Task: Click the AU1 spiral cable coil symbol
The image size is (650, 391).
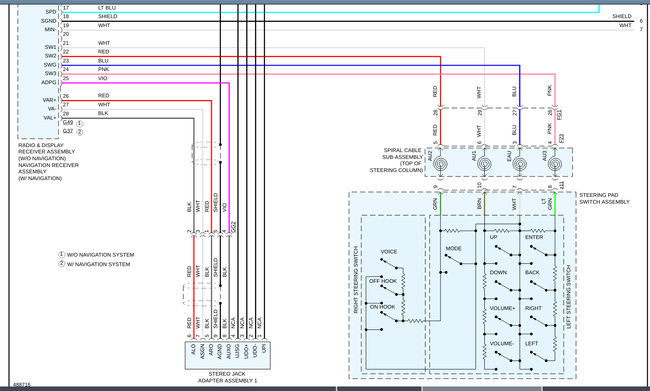Action: point(484,165)
